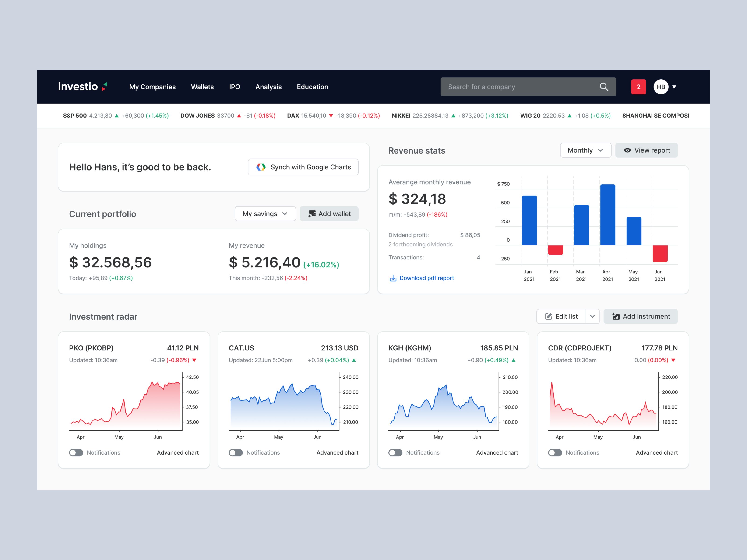Click the Add instrument chart icon

[616, 316]
